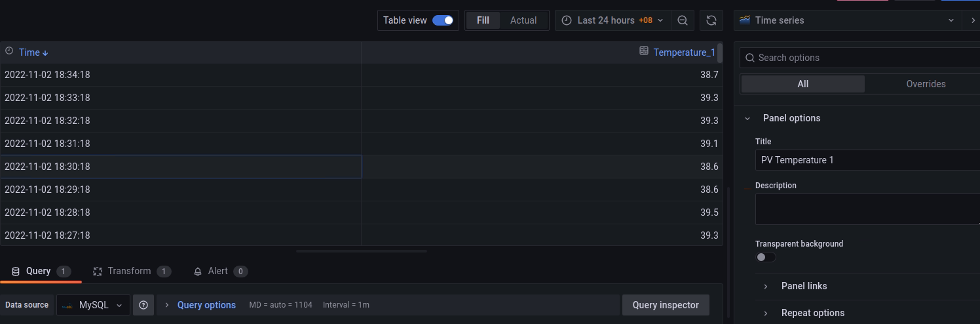Click the search magnifier icon in options

[x=750, y=58]
